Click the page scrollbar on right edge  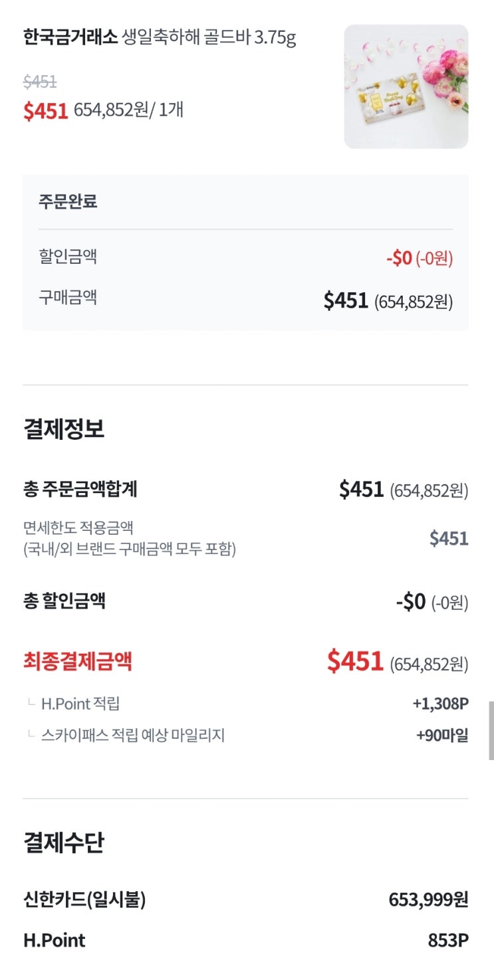pos(491,730)
